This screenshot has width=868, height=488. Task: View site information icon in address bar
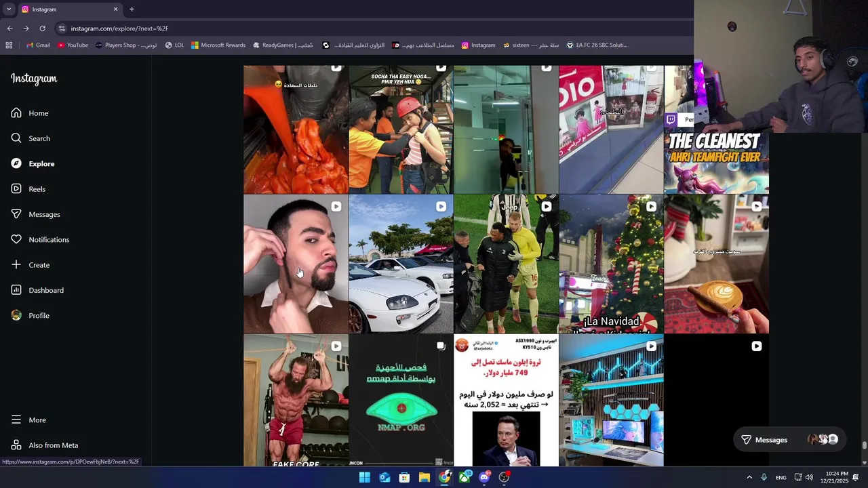62,28
